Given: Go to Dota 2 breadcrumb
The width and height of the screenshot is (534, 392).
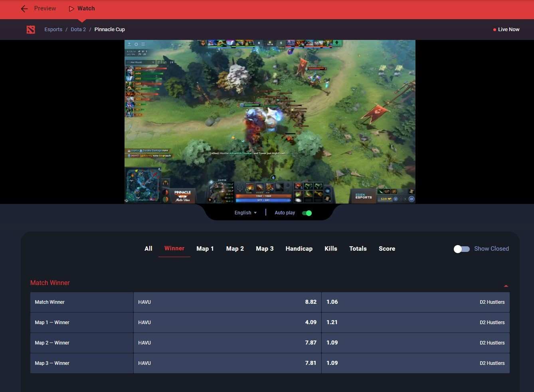Looking at the screenshot, I should 78,30.
